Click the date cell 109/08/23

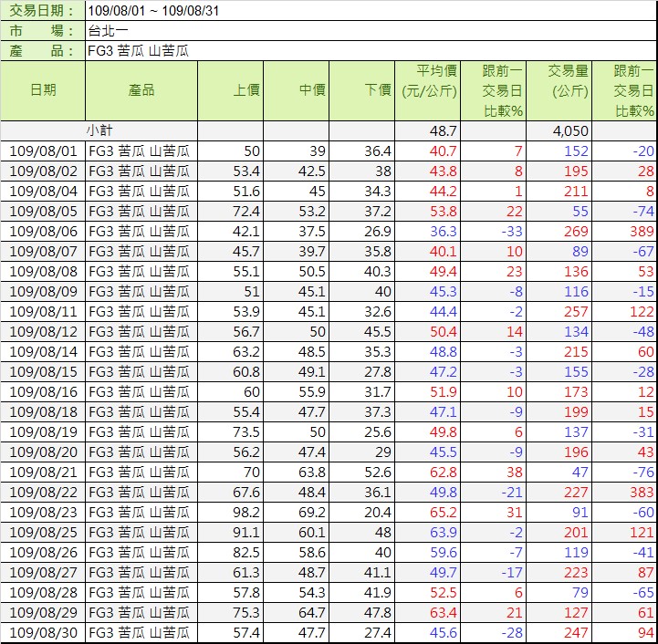[43, 513]
